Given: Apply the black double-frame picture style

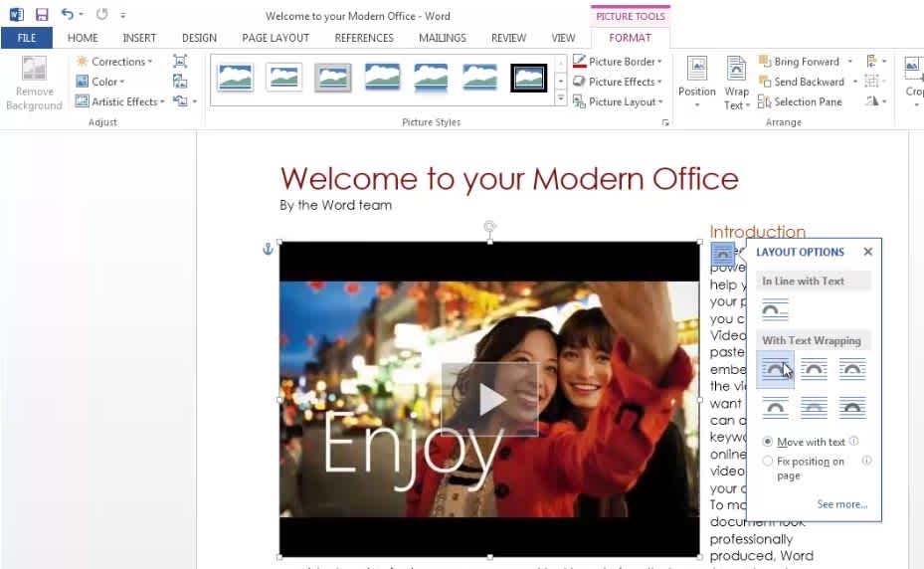Looking at the screenshot, I should pyautogui.click(x=528, y=78).
